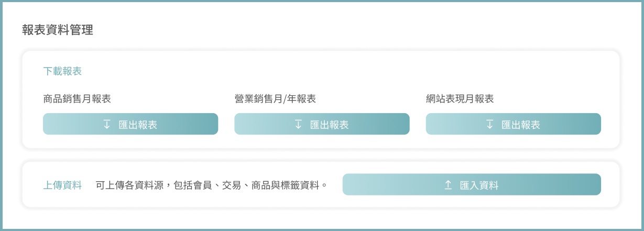Click the download arrow icon under 營業銷售月/年報表
This screenshot has width=644, height=231.
tap(298, 124)
